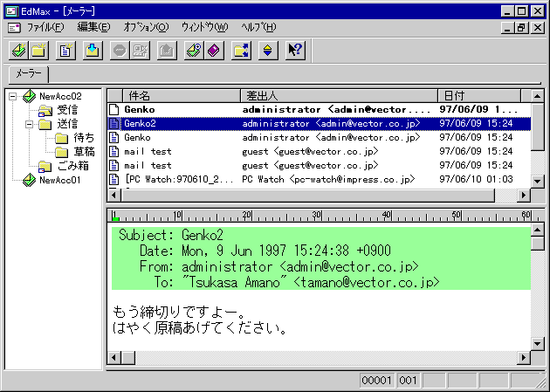550x392 pixels.
Task: Click message list horizontal scroll left arrow
Action: [113, 195]
